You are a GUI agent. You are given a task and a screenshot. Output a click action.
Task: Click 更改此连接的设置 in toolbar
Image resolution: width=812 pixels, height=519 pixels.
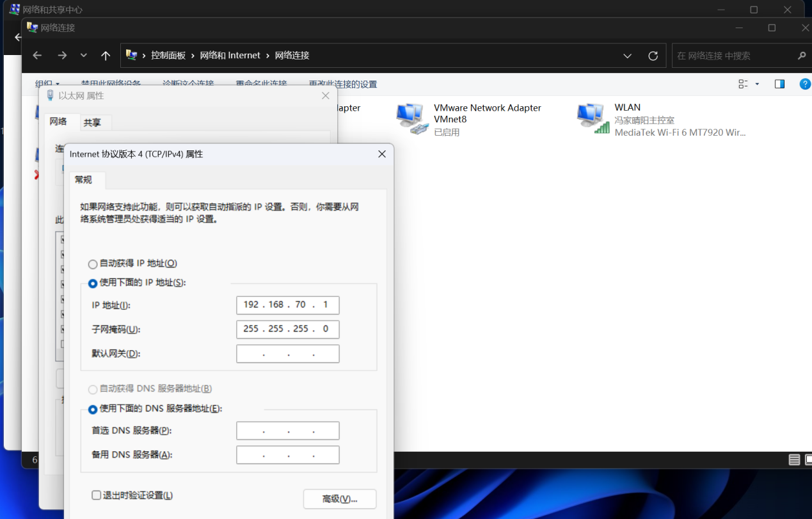pos(343,84)
